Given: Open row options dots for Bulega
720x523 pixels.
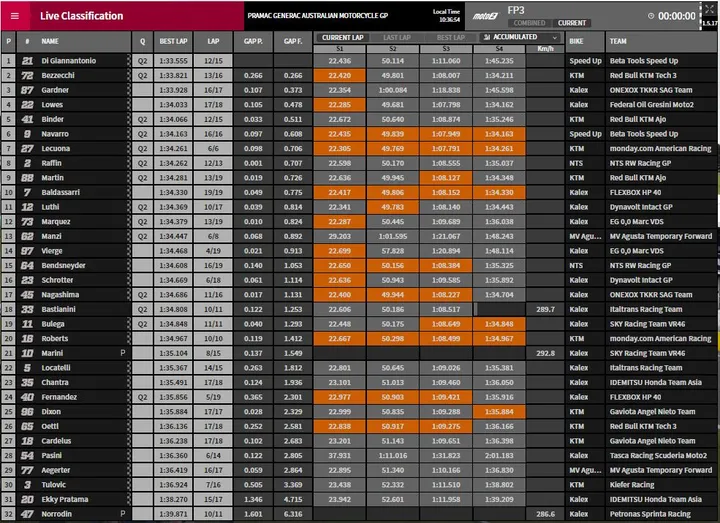Looking at the screenshot, I should pos(128,324).
